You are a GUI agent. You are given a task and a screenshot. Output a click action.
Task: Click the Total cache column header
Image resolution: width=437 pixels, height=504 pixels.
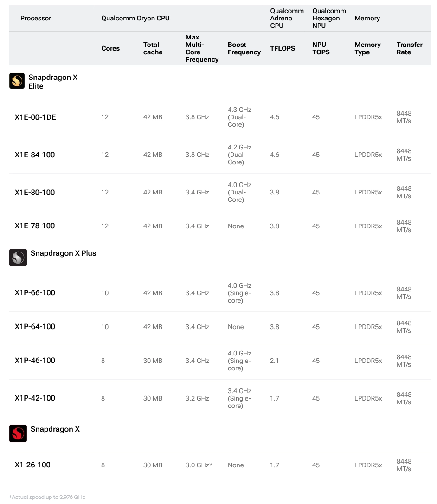coord(153,48)
